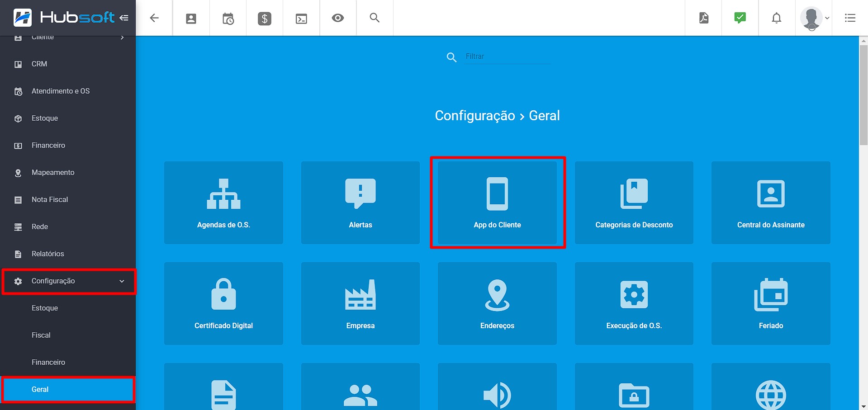Viewport: 868px width, 410px height.
Task: Collapse the Configuração menu chevron
Action: tap(122, 281)
